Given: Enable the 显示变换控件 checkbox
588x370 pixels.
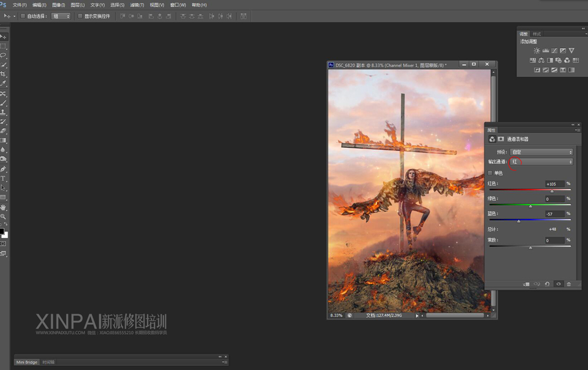Looking at the screenshot, I should pyautogui.click(x=80, y=16).
